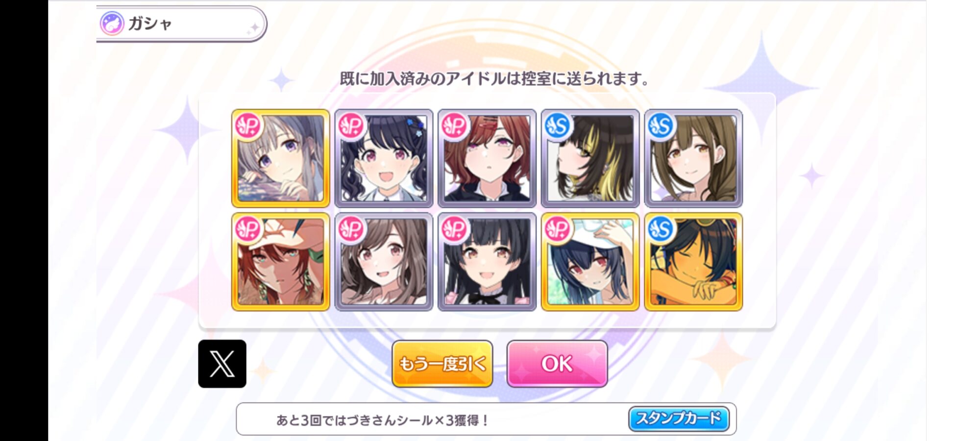Open the twin-tail dark-haired girl P card
980x441 pixels.
(384, 158)
